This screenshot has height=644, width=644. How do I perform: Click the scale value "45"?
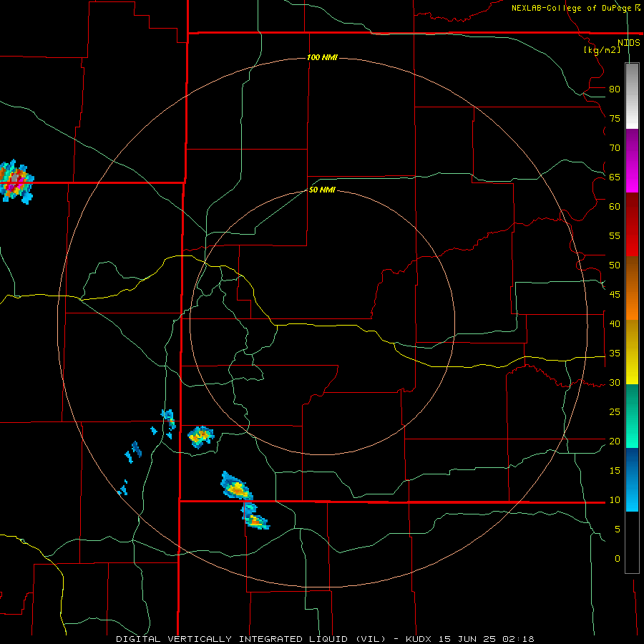click(x=615, y=295)
